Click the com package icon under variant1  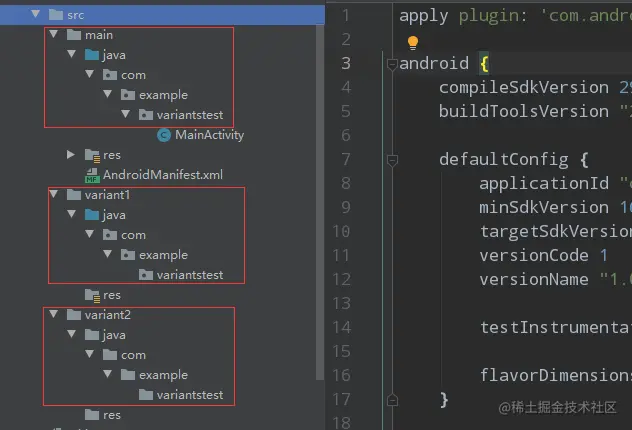click(110, 235)
